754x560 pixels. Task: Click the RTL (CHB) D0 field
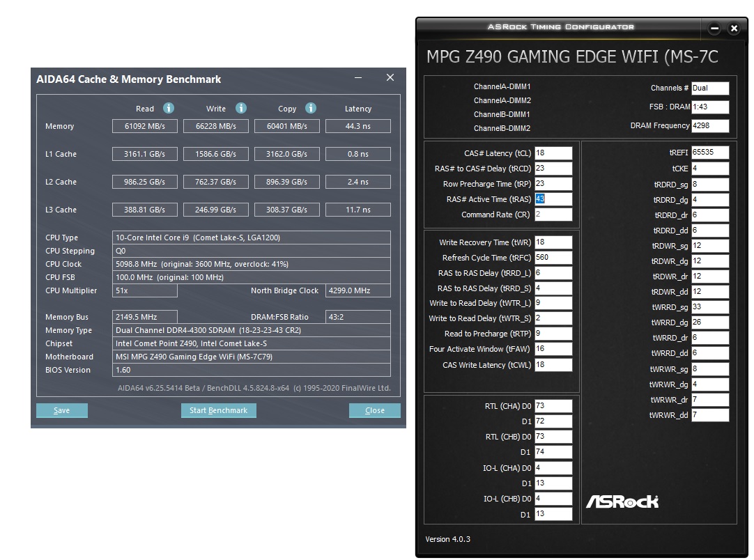(x=553, y=437)
